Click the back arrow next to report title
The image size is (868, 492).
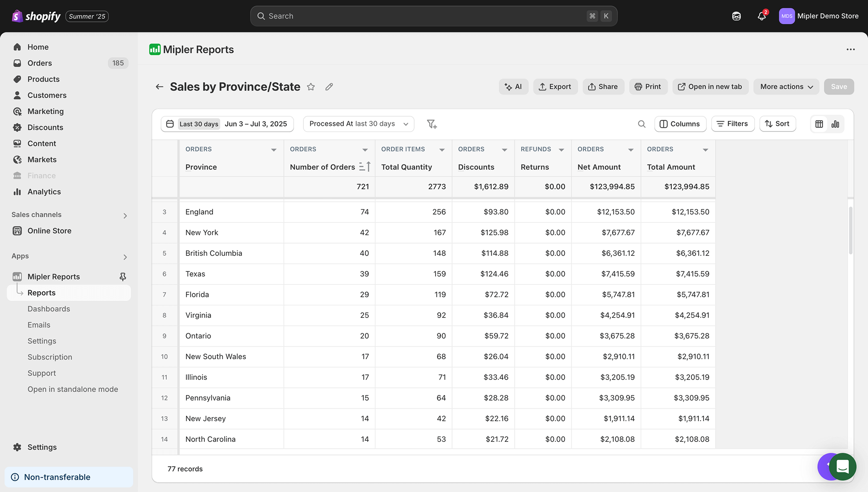coord(160,87)
